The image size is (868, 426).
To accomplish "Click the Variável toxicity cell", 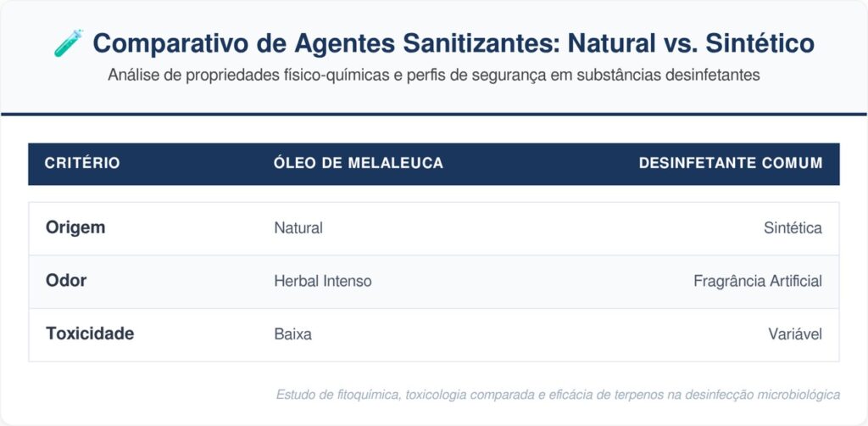I will coord(795,334).
